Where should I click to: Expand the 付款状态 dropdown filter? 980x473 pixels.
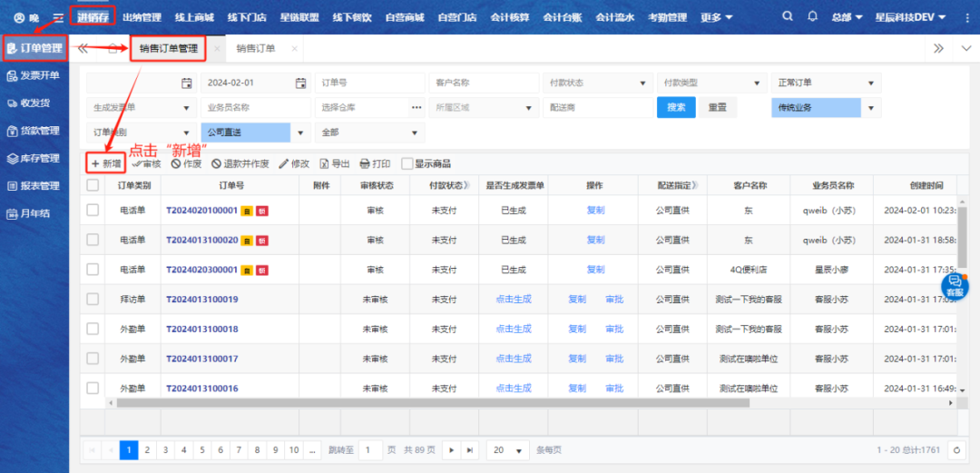(x=596, y=83)
